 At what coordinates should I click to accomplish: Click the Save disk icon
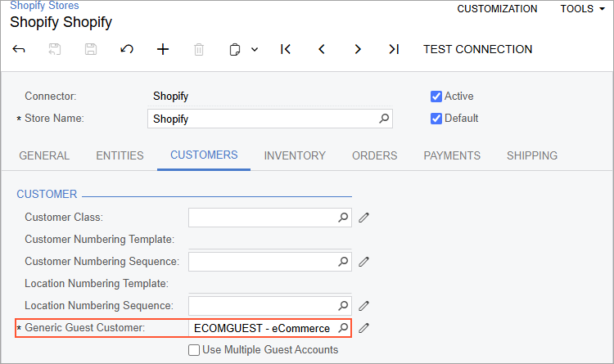(91, 49)
